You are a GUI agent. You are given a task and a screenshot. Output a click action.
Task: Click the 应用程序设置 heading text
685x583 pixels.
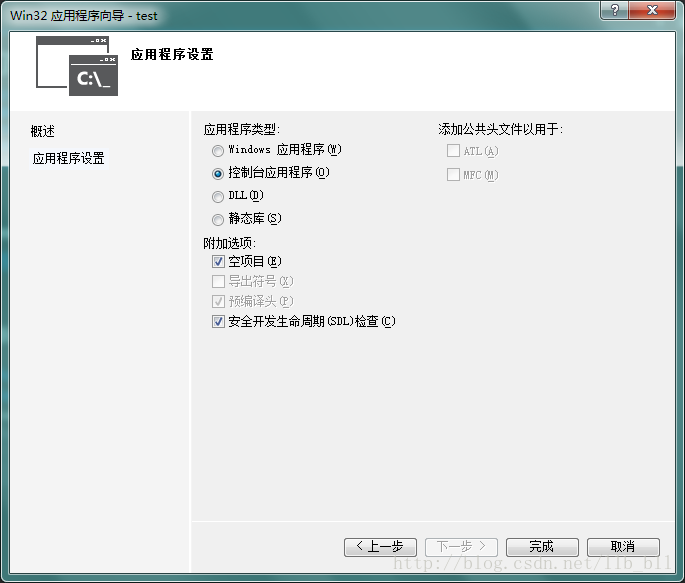[x=172, y=55]
